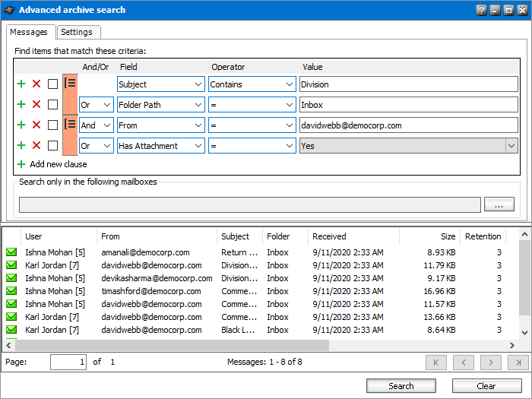The width and height of the screenshot is (532, 399).
Task: Open the Yes value dropdown
Action: (x=511, y=146)
